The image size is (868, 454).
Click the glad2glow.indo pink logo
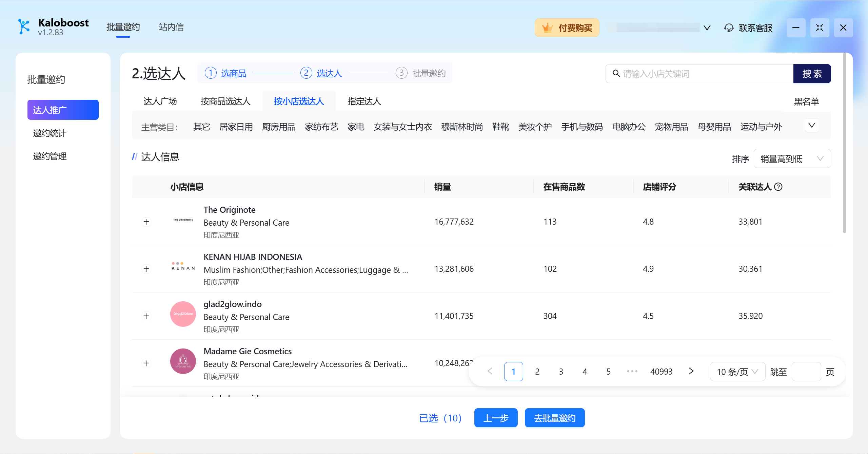183,314
